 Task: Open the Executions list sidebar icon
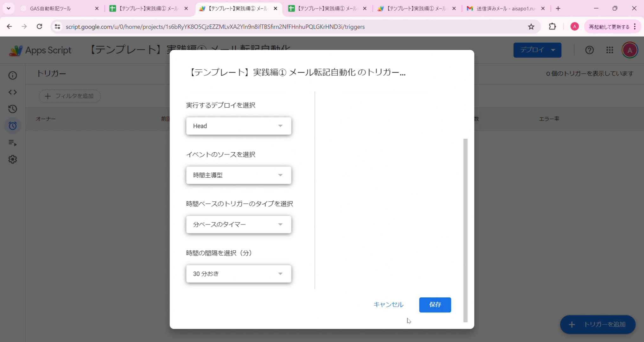click(12, 143)
